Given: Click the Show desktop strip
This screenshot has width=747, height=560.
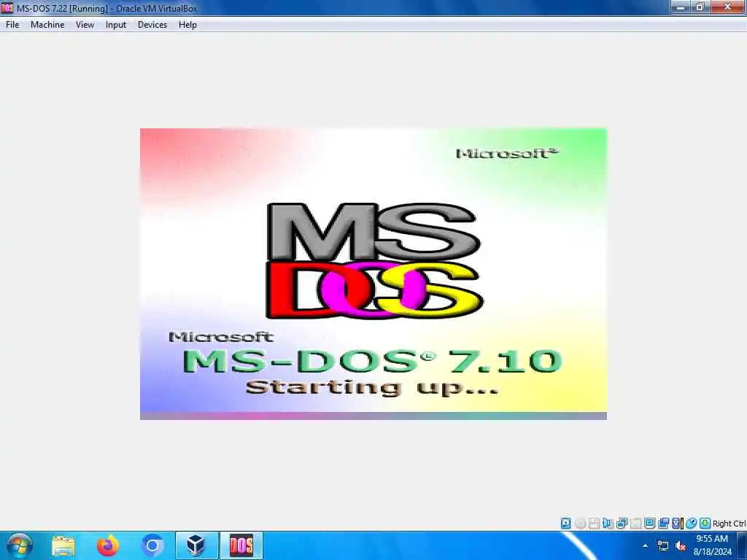Looking at the screenshot, I should coord(742,545).
